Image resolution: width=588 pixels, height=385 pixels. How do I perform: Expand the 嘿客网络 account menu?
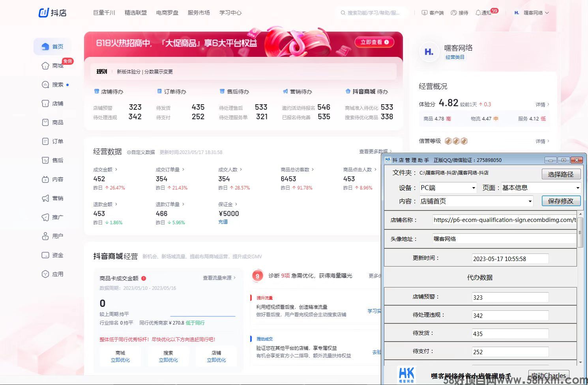click(547, 13)
